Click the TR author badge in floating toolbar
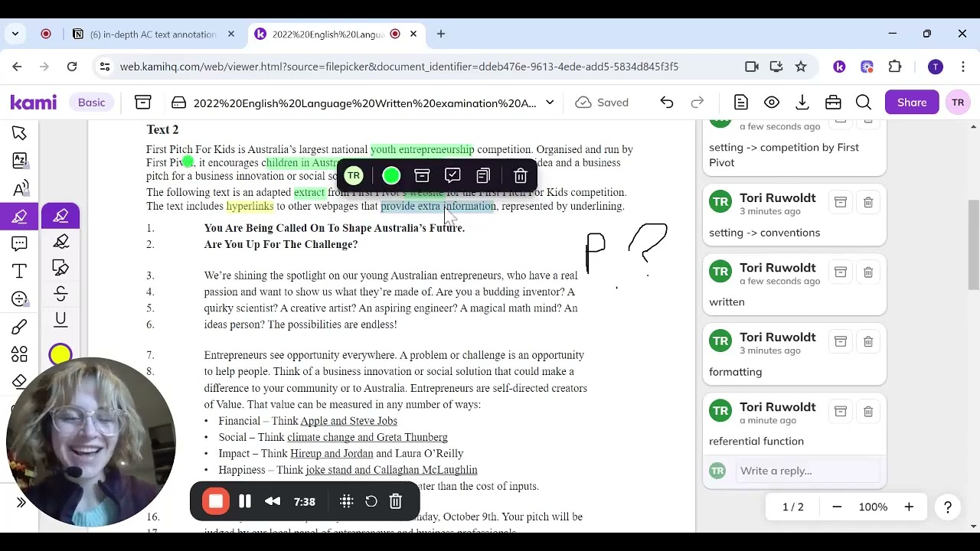The image size is (980, 551). (x=353, y=176)
